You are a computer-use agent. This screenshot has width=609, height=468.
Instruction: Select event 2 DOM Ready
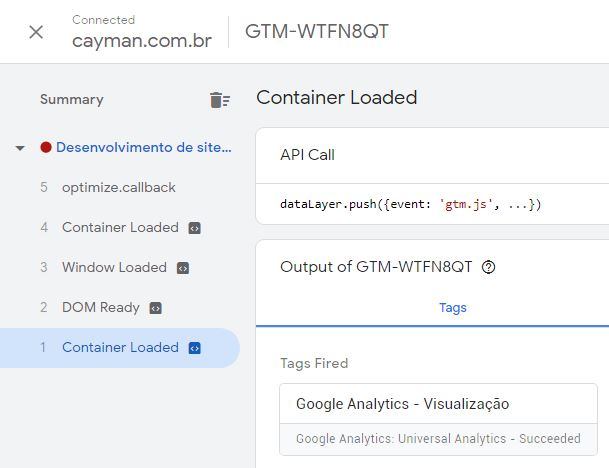[118, 308]
